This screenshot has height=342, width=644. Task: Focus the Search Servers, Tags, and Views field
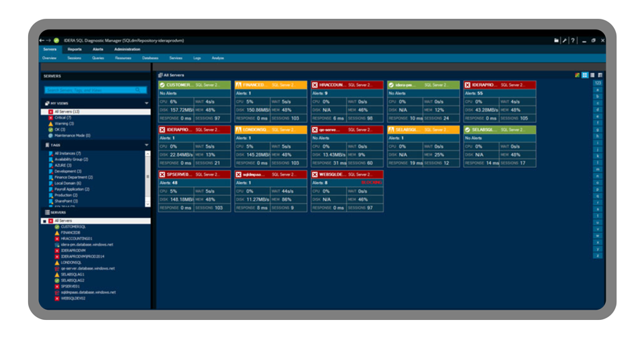click(95, 90)
